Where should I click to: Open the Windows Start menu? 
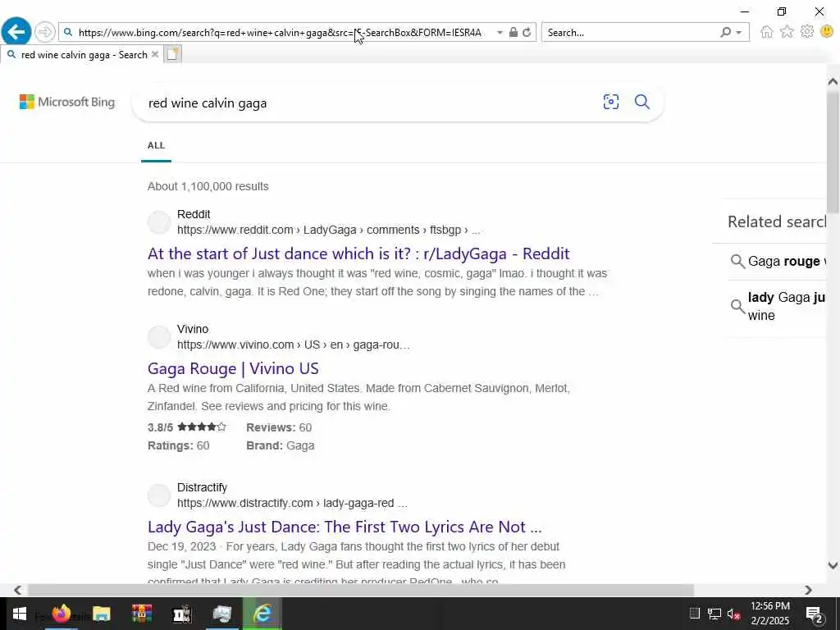[20, 614]
